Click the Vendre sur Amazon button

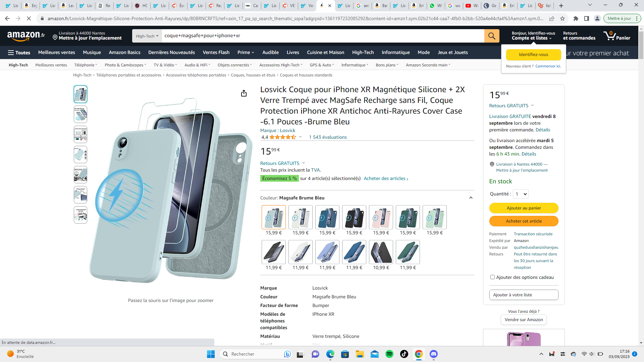pos(524,320)
